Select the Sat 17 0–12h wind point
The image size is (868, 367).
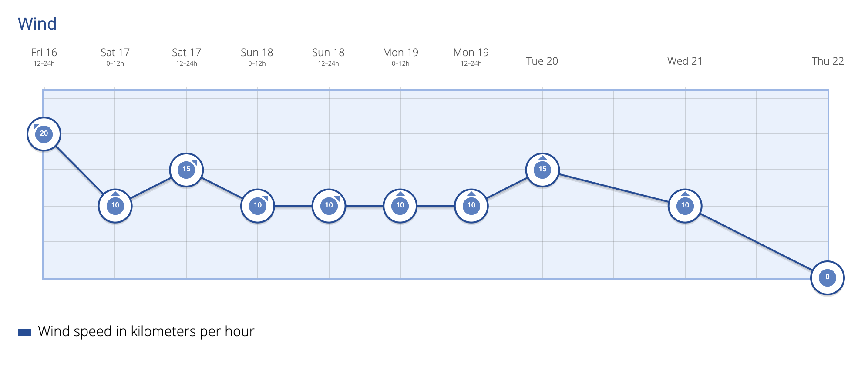115,206
